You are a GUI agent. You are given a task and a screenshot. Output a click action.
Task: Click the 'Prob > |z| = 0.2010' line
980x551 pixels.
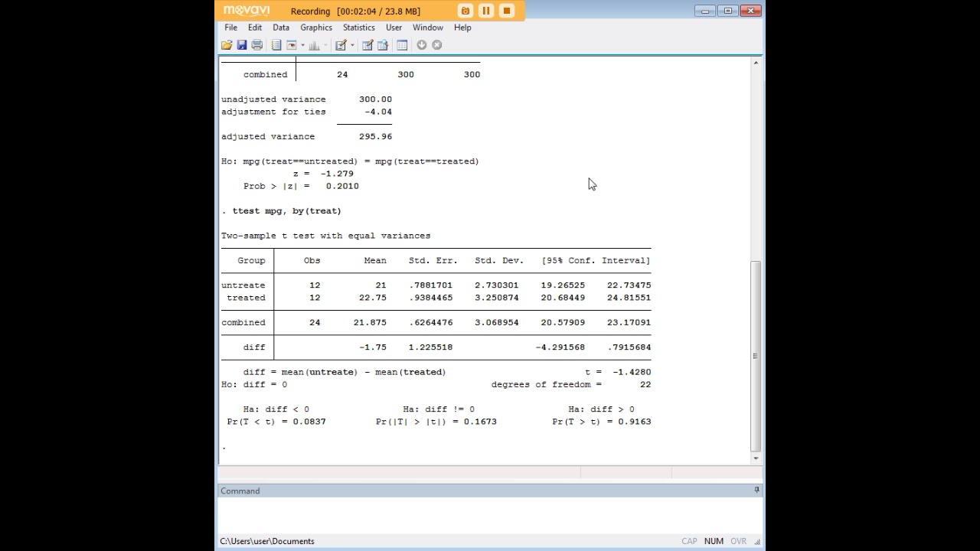301,186
